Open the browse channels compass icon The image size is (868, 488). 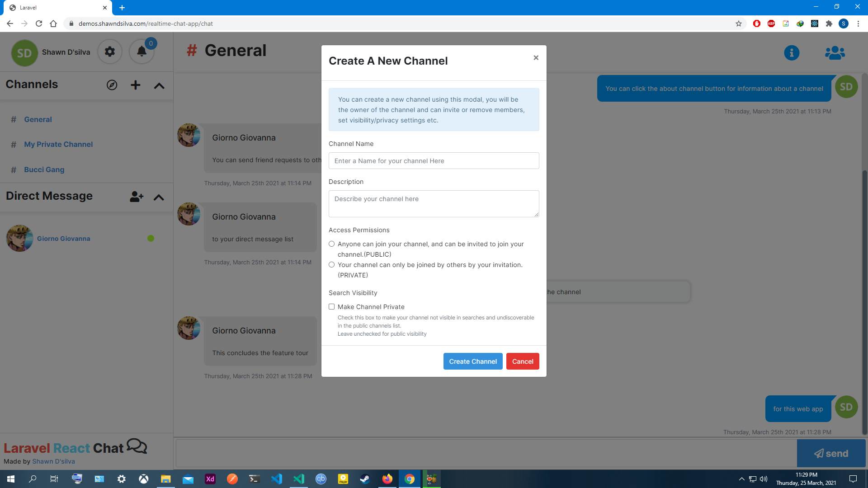[x=112, y=85]
